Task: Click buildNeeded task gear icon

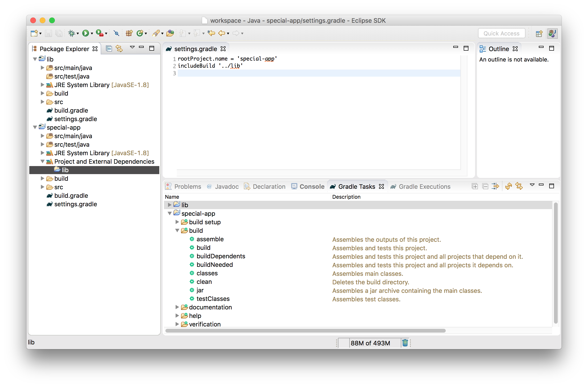Action: click(192, 265)
